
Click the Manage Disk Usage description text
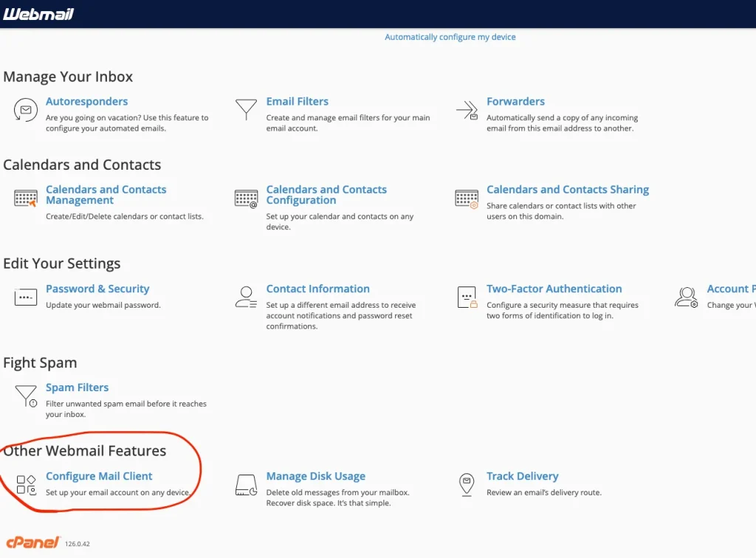(337, 497)
